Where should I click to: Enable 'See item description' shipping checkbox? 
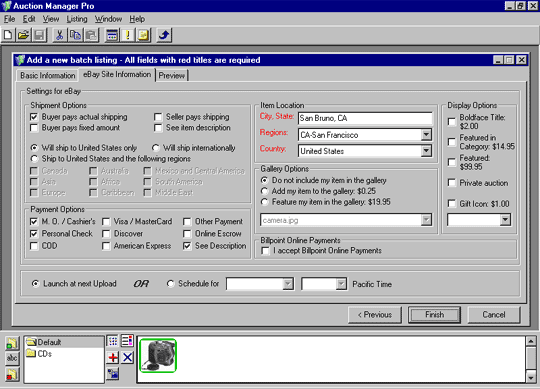pos(158,128)
